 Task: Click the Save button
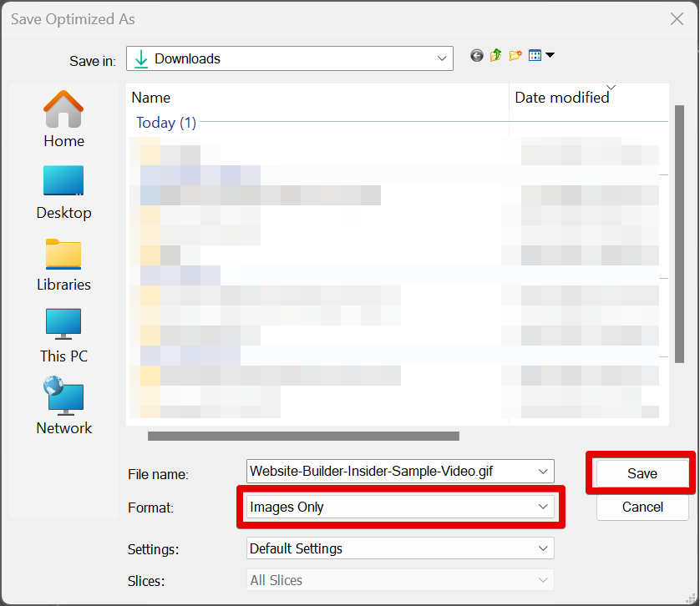[642, 473]
